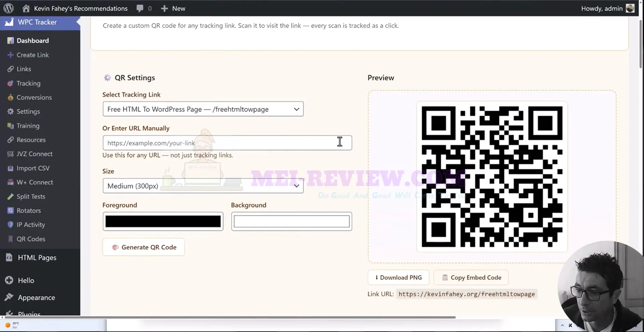Click the admin avatar in top bar
This screenshot has height=332, width=644.
pos(630,8)
